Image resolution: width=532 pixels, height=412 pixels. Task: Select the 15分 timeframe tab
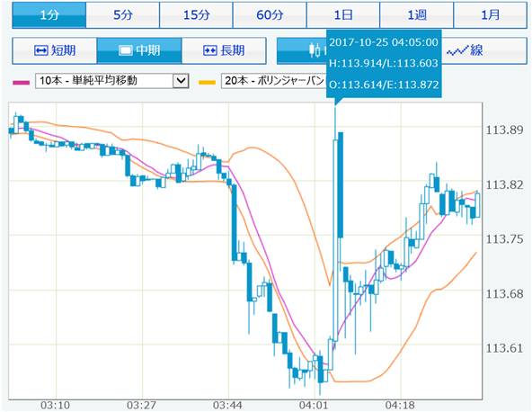coord(196,15)
